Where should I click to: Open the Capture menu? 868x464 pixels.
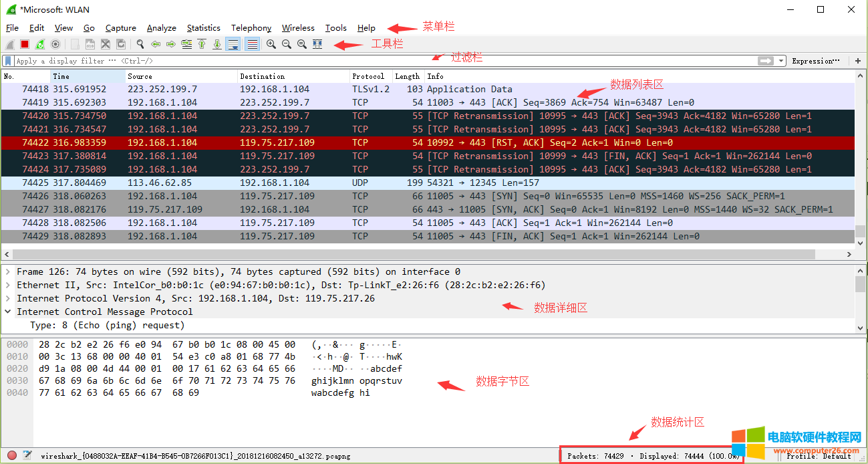(x=120, y=28)
